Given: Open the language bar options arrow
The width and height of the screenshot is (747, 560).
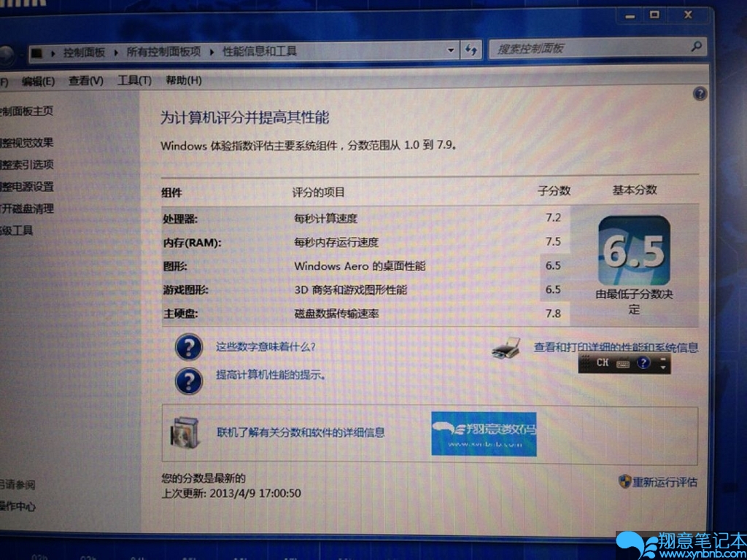Looking at the screenshot, I should tap(663, 367).
